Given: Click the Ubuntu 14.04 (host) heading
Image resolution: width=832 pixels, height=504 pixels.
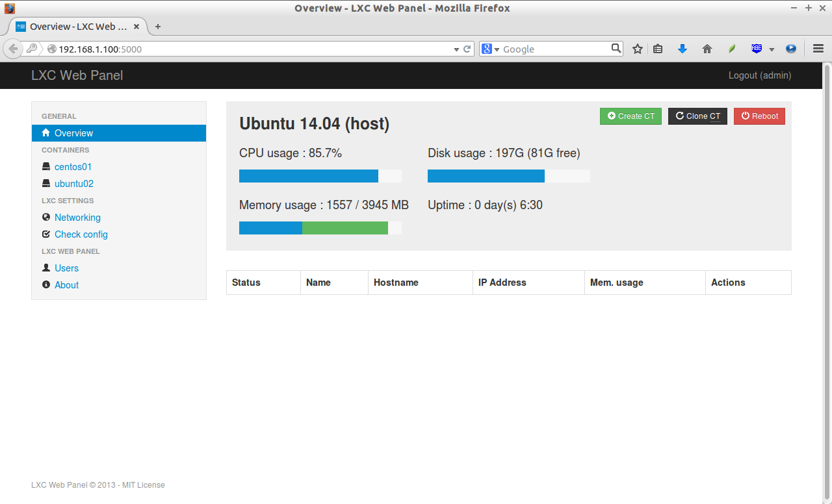Looking at the screenshot, I should point(315,123).
